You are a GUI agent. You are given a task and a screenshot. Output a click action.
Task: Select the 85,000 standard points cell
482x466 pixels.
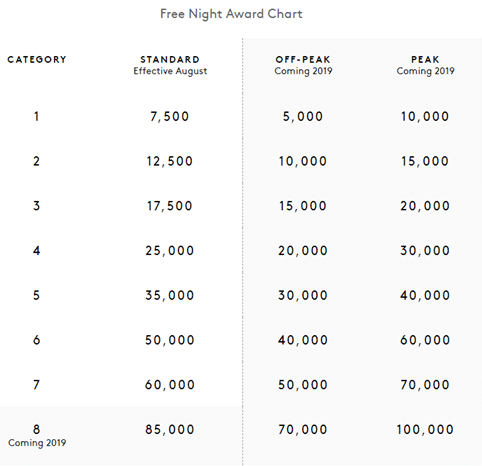pyautogui.click(x=170, y=429)
